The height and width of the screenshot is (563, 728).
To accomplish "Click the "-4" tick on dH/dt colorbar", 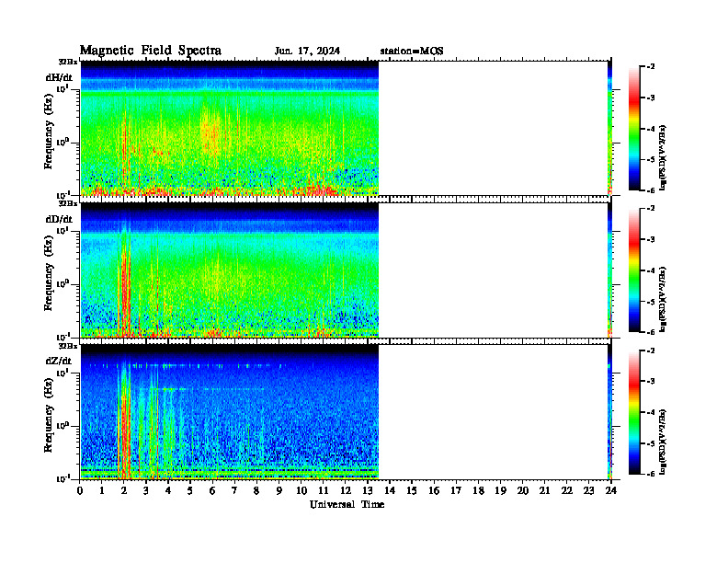I will tap(651, 129).
